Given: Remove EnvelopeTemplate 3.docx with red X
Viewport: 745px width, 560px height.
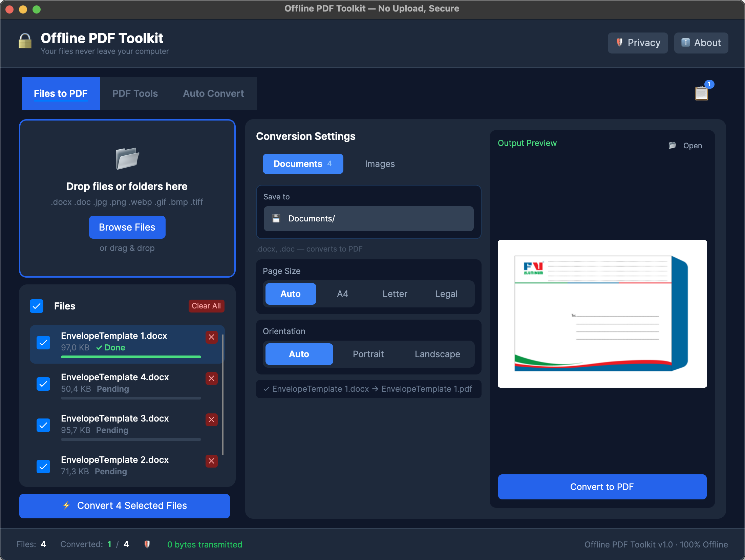Looking at the screenshot, I should 212,419.
